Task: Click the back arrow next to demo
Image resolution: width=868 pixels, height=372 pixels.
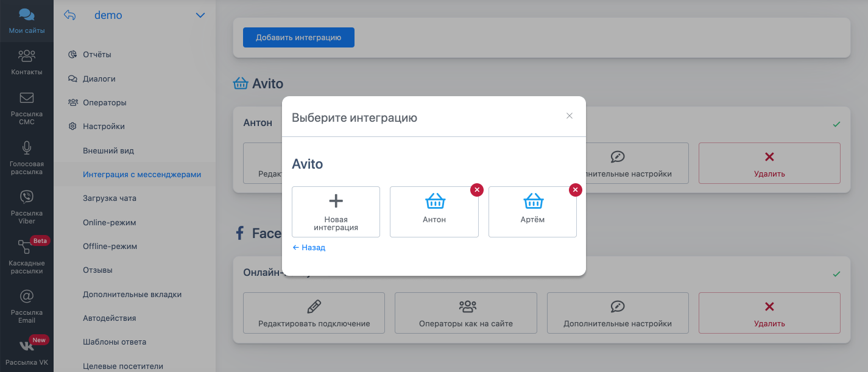Action: (70, 15)
